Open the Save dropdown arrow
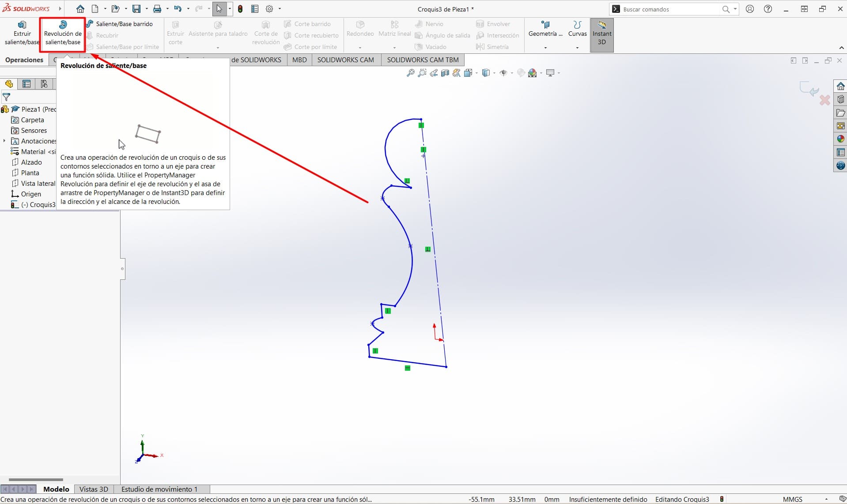This screenshot has height=504, width=847. click(x=147, y=9)
